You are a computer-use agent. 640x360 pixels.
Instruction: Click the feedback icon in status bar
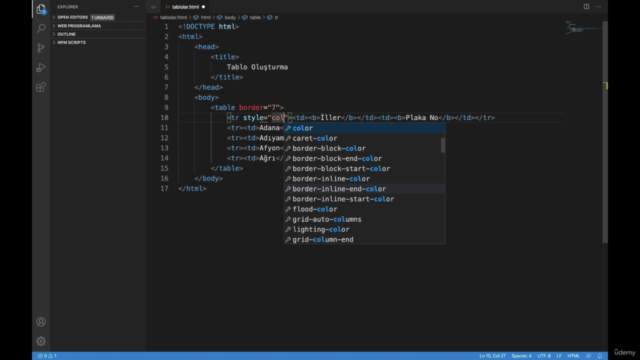pos(589,356)
